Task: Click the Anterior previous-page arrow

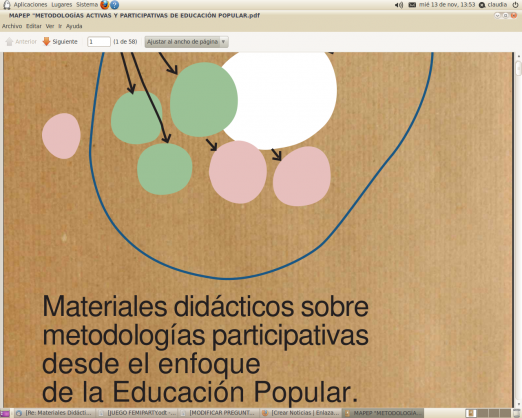Action: point(21,42)
